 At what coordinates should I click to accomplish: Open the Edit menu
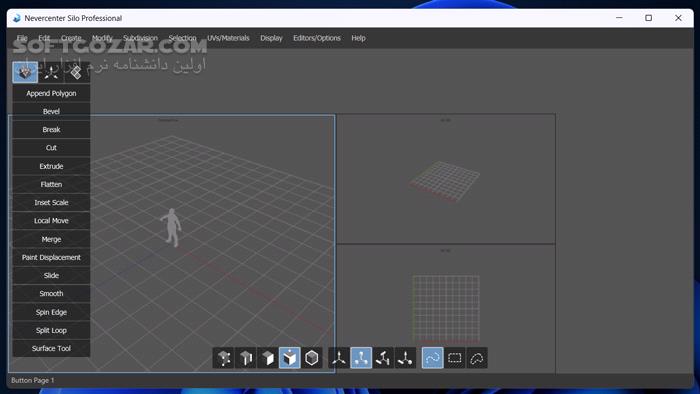tap(44, 38)
